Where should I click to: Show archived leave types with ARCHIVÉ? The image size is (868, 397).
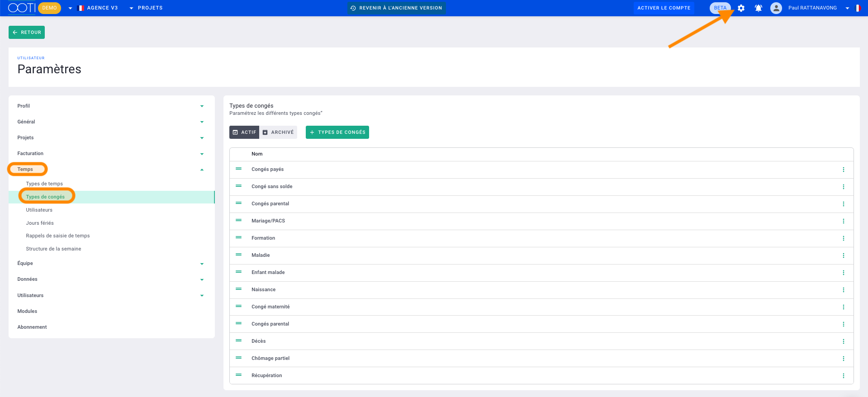pos(278,132)
